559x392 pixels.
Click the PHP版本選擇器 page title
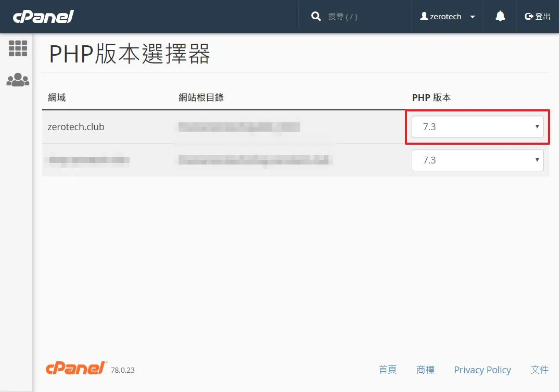pos(130,54)
